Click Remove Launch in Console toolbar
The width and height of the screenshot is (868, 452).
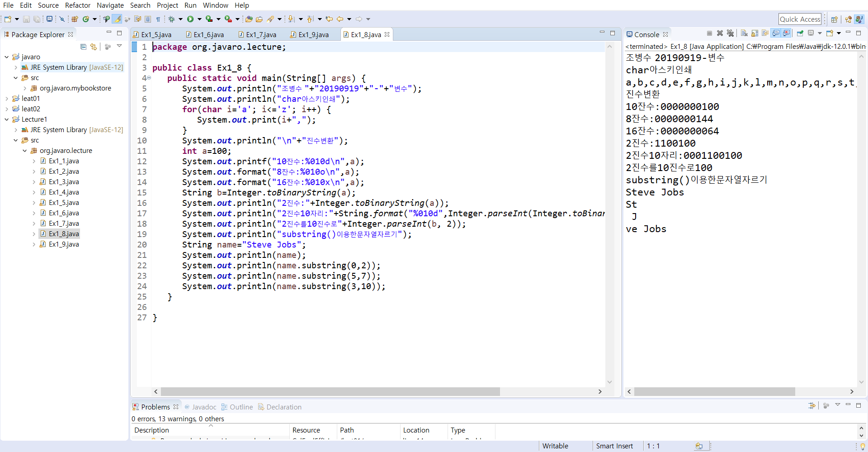720,33
